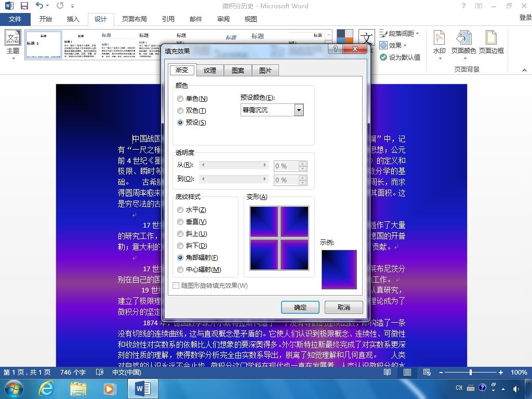Choose Diagonal up (斜上) shading style
Viewport: 532px width, 399px height.
pos(180,234)
